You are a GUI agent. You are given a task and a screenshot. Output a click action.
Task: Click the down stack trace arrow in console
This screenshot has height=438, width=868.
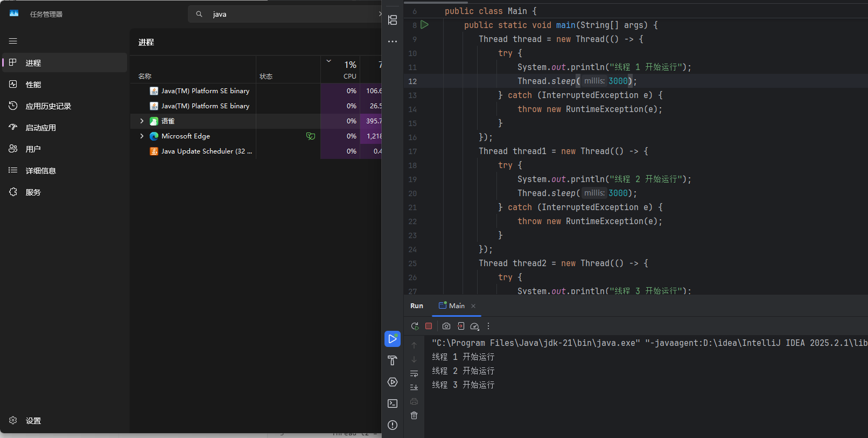(414, 359)
